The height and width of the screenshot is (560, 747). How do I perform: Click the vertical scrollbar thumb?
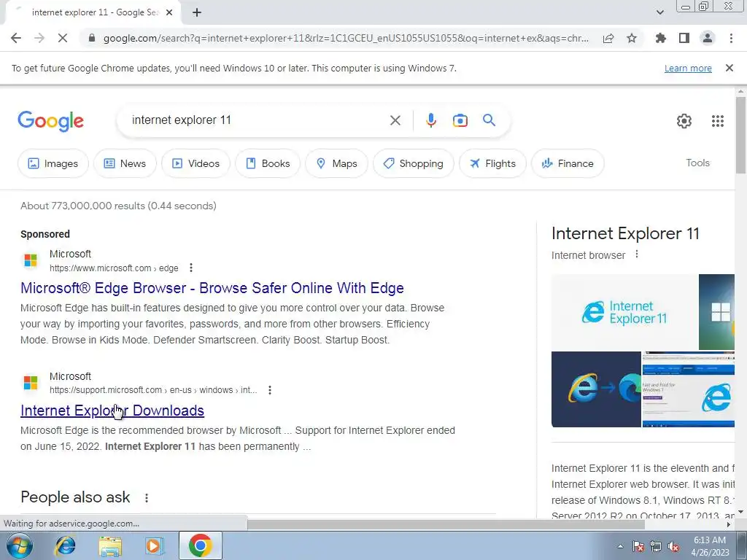click(x=740, y=135)
